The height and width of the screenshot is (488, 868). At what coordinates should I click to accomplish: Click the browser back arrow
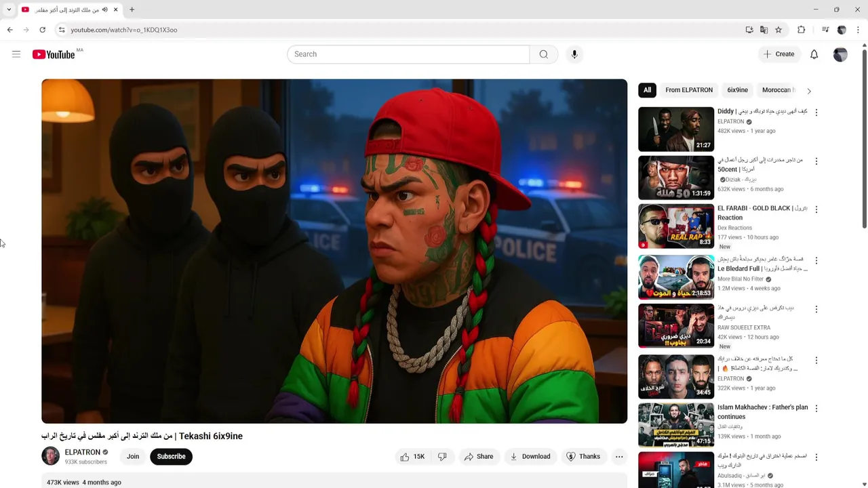point(9,30)
